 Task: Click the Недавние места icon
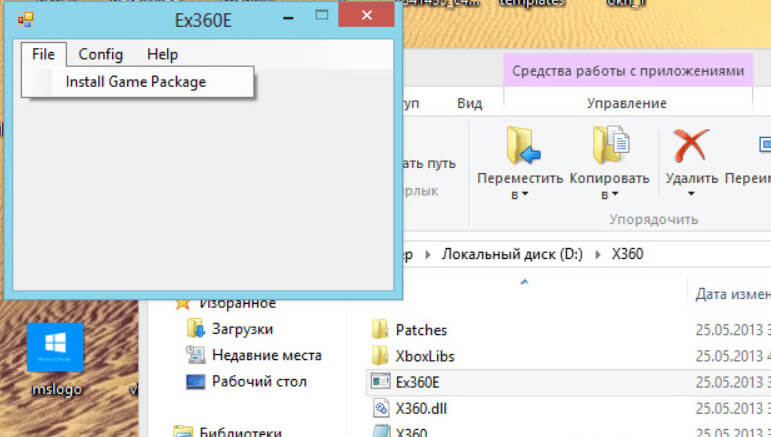(196, 354)
